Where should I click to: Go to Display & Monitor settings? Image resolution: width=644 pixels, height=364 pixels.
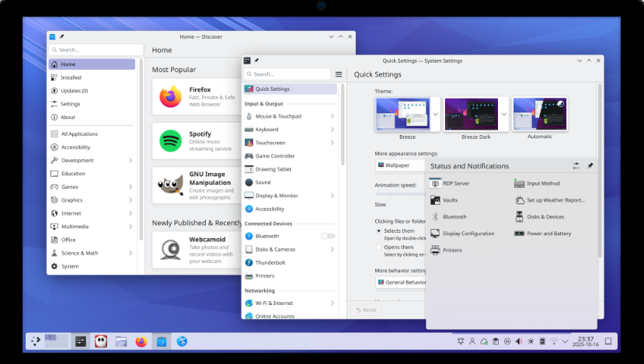point(277,196)
